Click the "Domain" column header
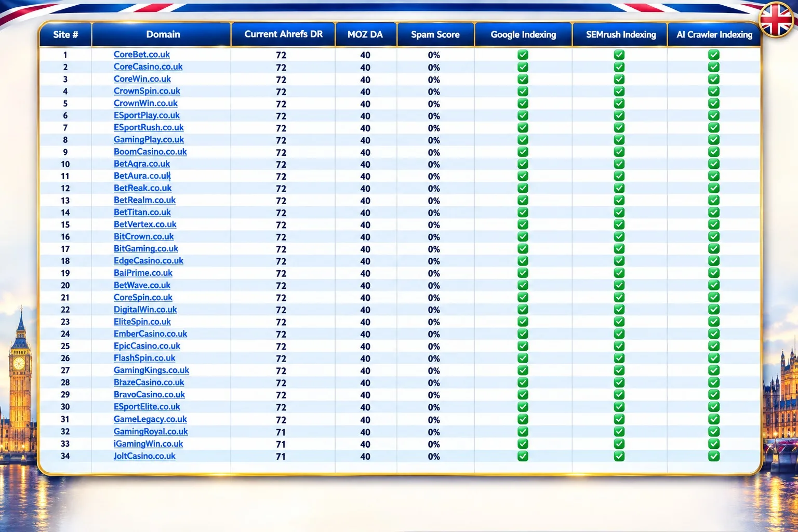The image size is (798, 532). pos(163,35)
